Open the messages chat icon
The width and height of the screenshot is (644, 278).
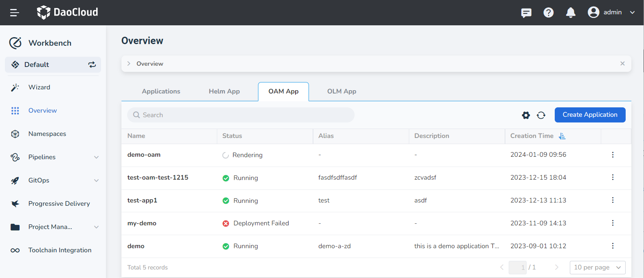click(526, 13)
